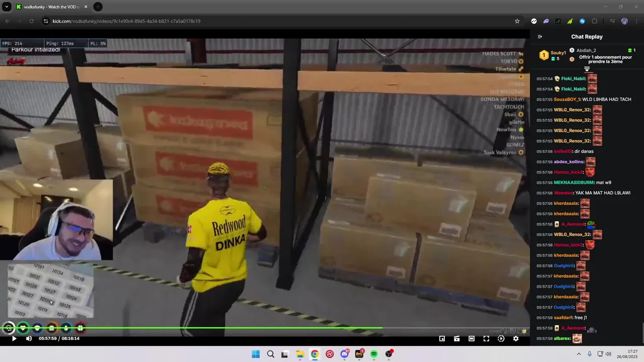Image resolution: width=644 pixels, height=362 pixels.
Task: Open the video settings gear menu
Action: click(x=516, y=339)
